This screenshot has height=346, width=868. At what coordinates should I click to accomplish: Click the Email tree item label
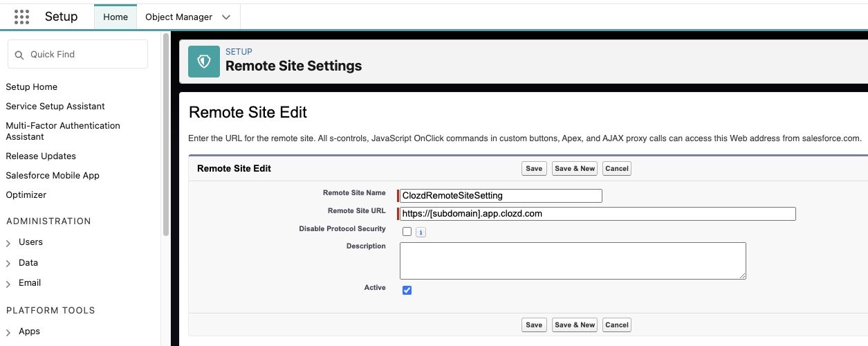pyautogui.click(x=30, y=283)
